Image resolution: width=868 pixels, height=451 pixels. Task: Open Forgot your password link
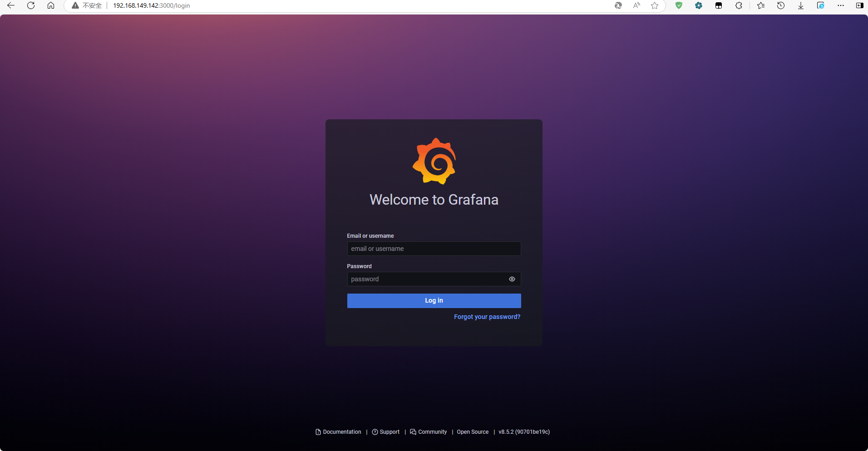tap(487, 317)
